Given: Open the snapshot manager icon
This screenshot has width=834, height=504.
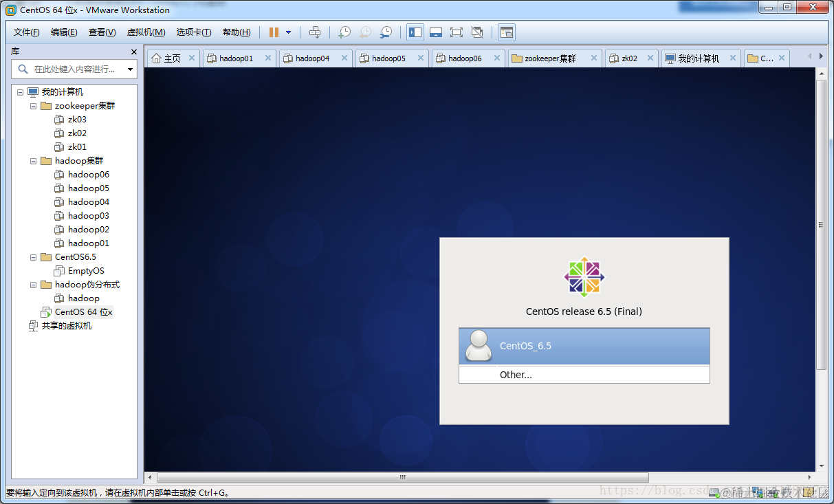Looking at the screenshot, I should pyautogui.click(x=386, y=32).
